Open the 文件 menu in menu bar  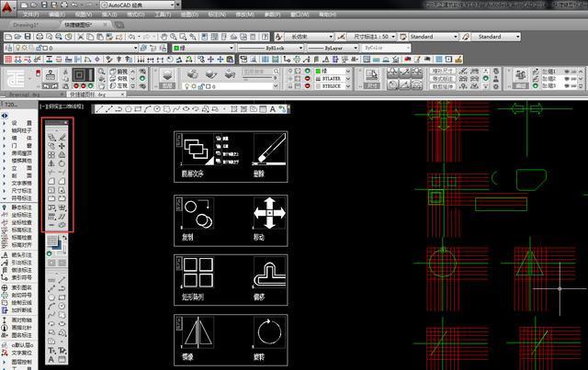(x=30, y=16)
